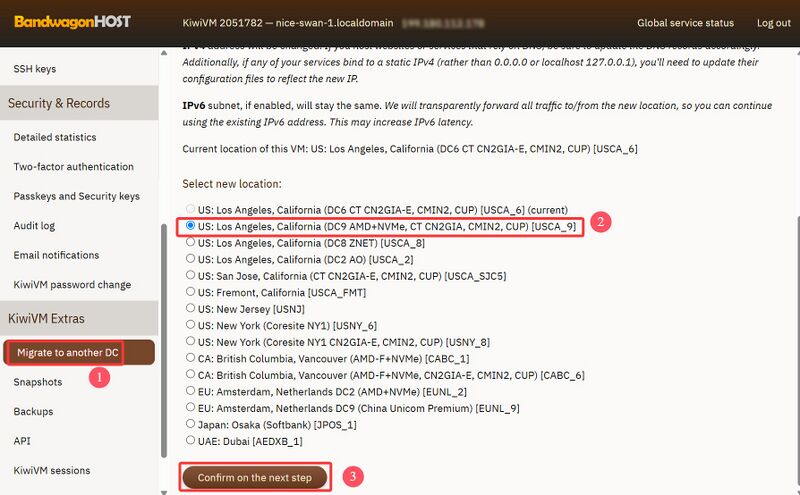The image size is (800, 495).
Task: View Global service status
Action: point(685,23)
